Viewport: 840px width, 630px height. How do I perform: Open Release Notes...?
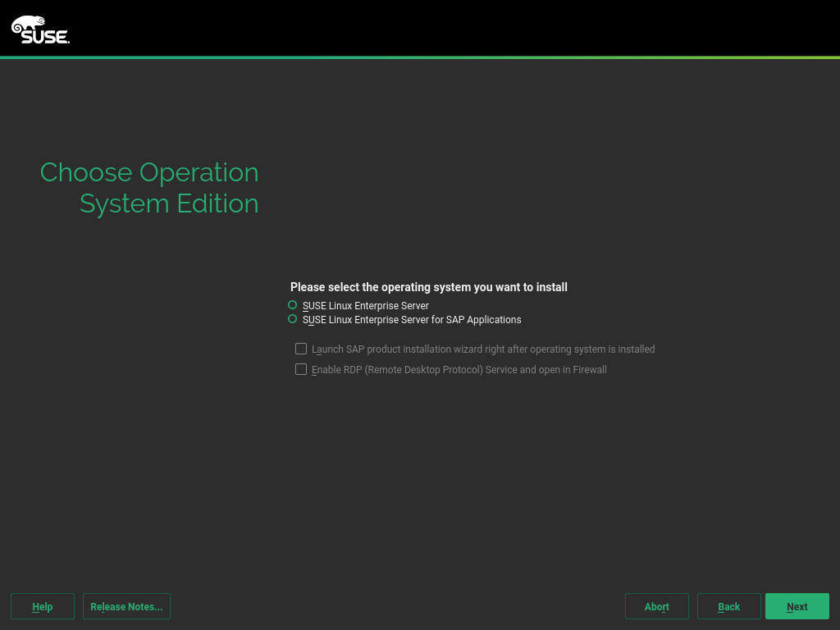126,606
